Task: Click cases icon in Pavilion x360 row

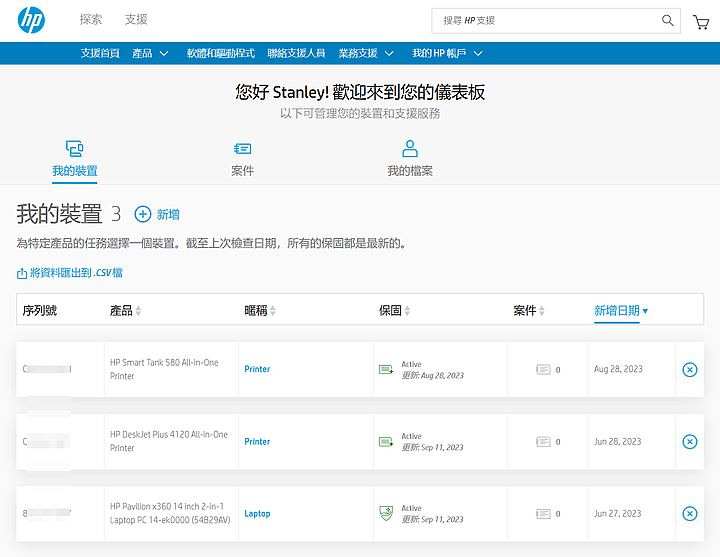Action: tap(543, 513)
